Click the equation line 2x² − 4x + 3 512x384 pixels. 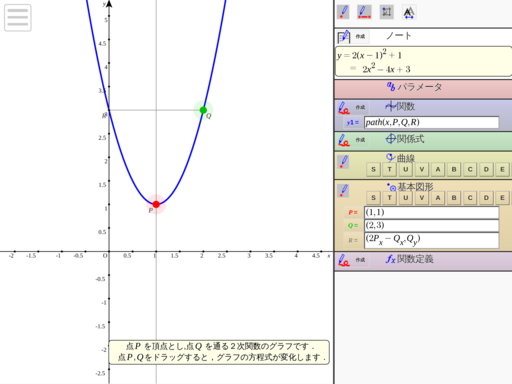pyautogui.click(x=386, y=69)
